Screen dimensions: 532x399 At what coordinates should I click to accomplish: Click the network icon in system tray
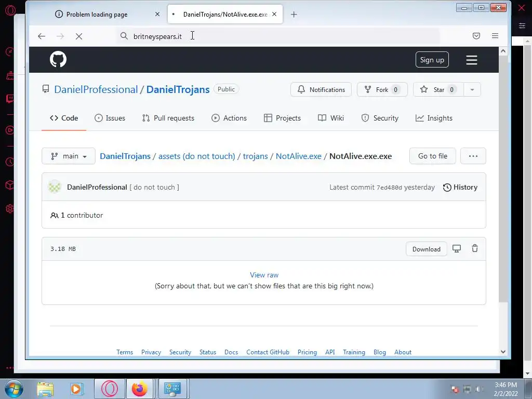pos(467,389)
